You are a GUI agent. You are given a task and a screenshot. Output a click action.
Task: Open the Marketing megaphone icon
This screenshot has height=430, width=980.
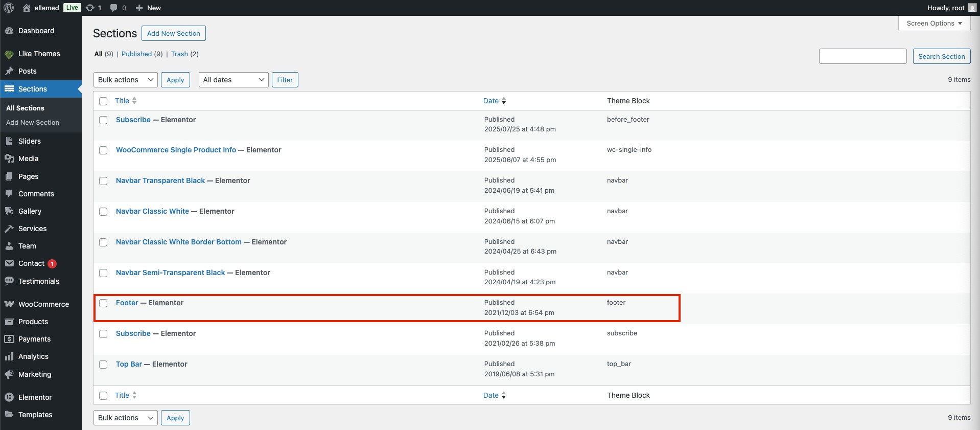click(9, 374)
